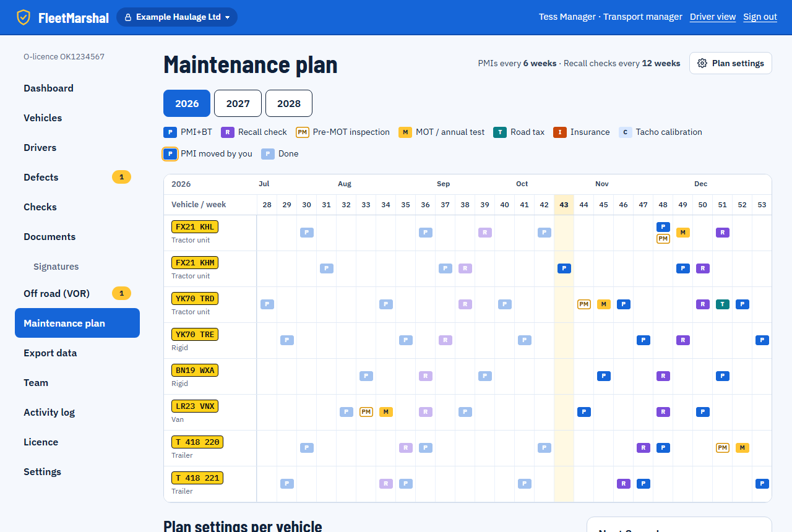
Task: Open vehicle LR23 VNX from its plate
Action: (x=195, y=406)
